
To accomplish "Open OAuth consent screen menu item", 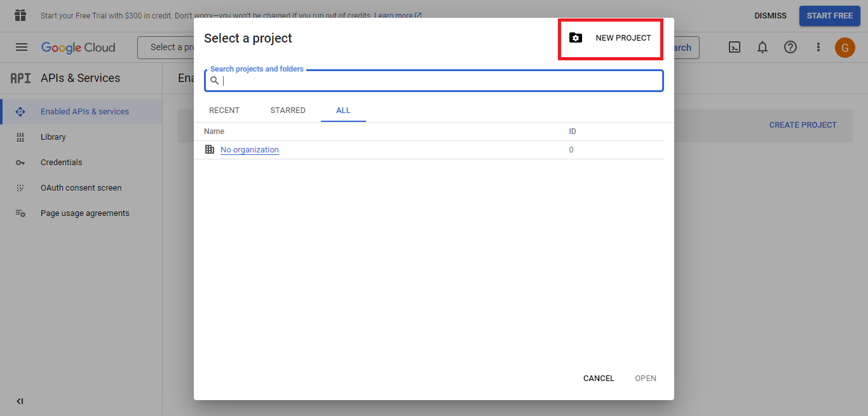I will click(81, 188).
